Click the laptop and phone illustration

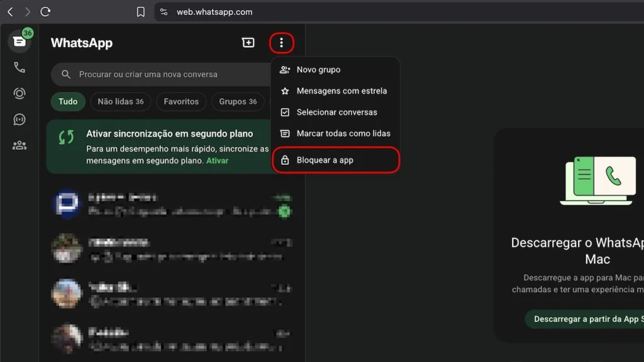[598, 180]
